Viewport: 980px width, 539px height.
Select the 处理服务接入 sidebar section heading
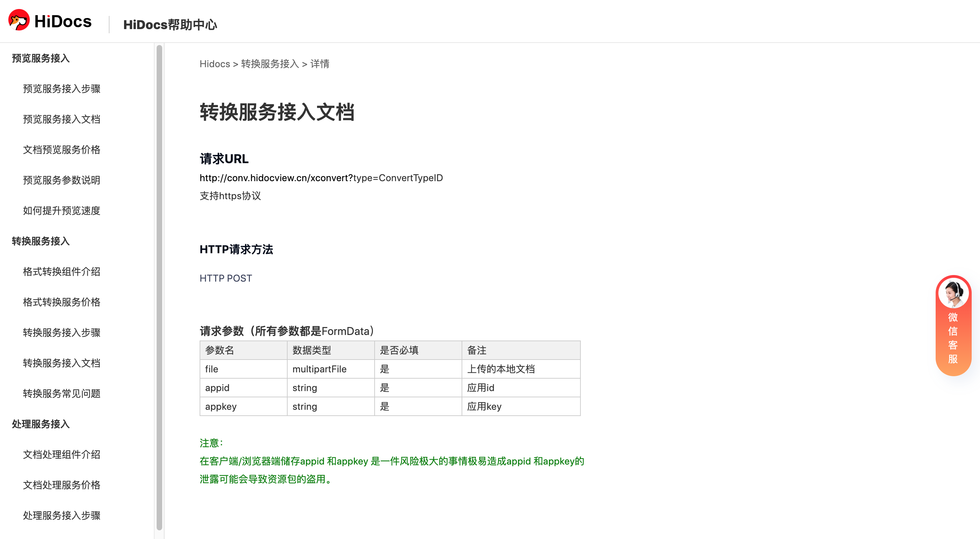pyautogui.click(x=41, y=424)
